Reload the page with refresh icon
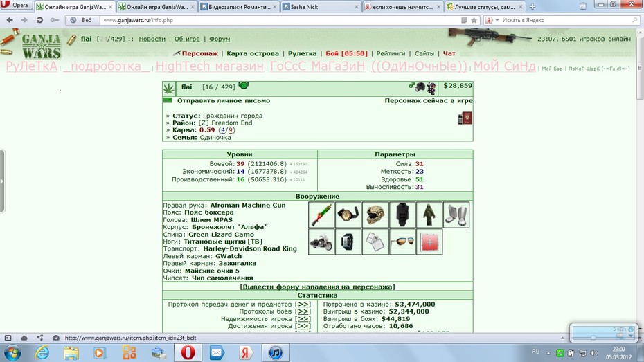Image resolution: width=644 pixels, height=362 pixels. click(39, 20)
